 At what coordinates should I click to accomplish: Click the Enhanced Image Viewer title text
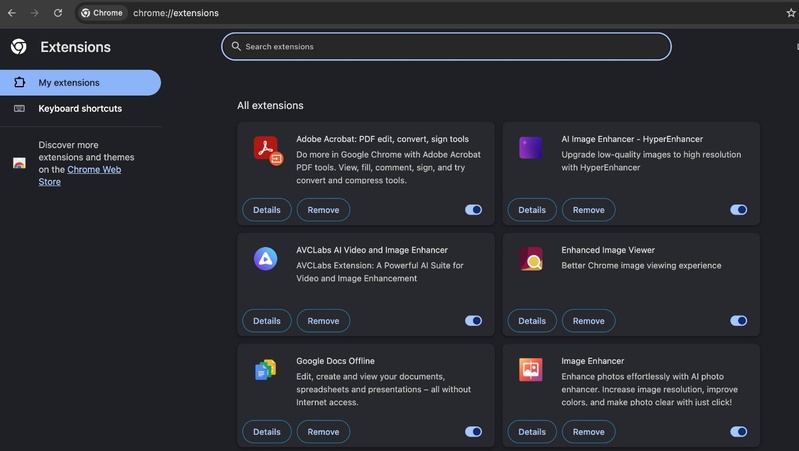tap(608, 250)
